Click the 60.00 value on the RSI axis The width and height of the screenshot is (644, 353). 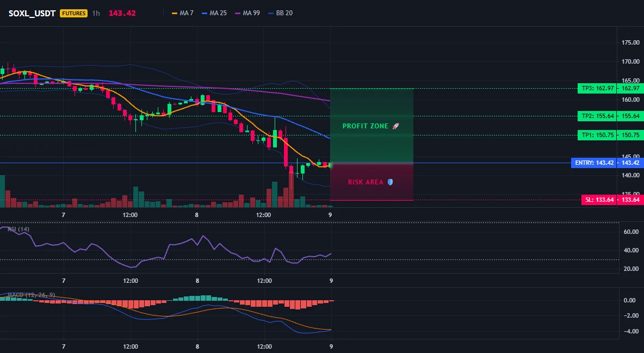click(x=631, y=232)
